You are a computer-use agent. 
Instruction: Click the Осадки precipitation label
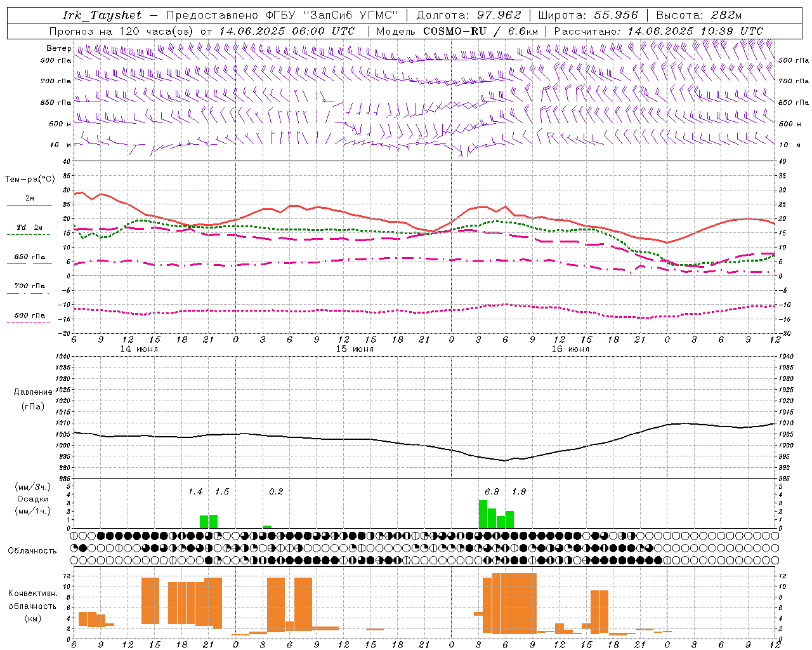click(32, 499)
